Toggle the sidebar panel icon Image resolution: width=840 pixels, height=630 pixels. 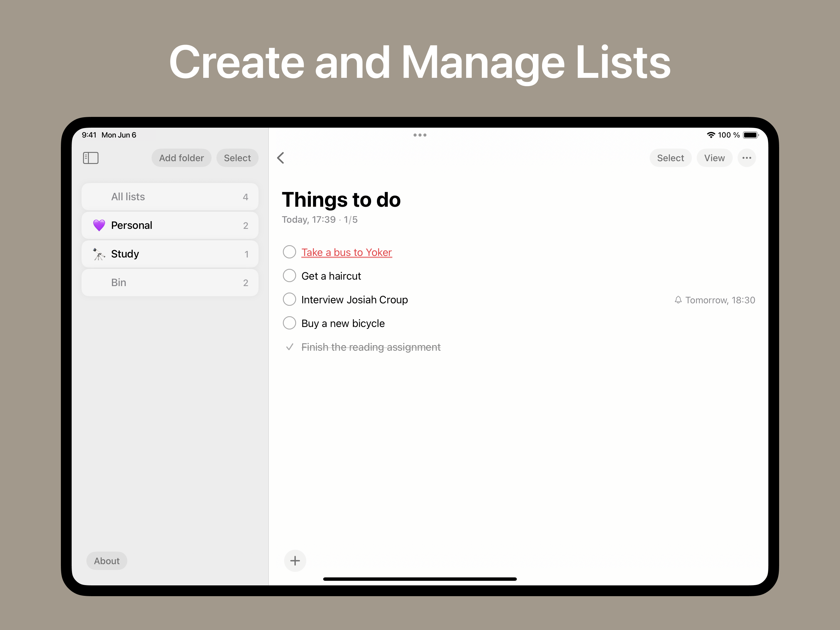(91, 158)
